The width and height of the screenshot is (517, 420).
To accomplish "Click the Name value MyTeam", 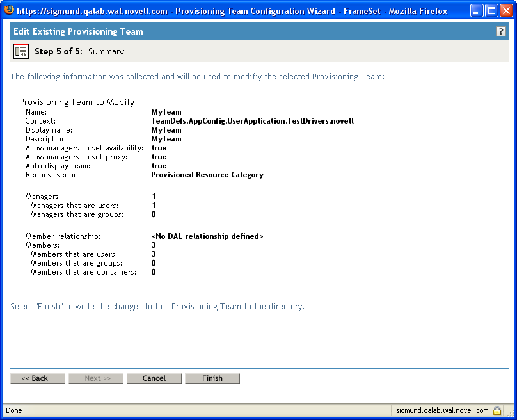I will 166,112.
